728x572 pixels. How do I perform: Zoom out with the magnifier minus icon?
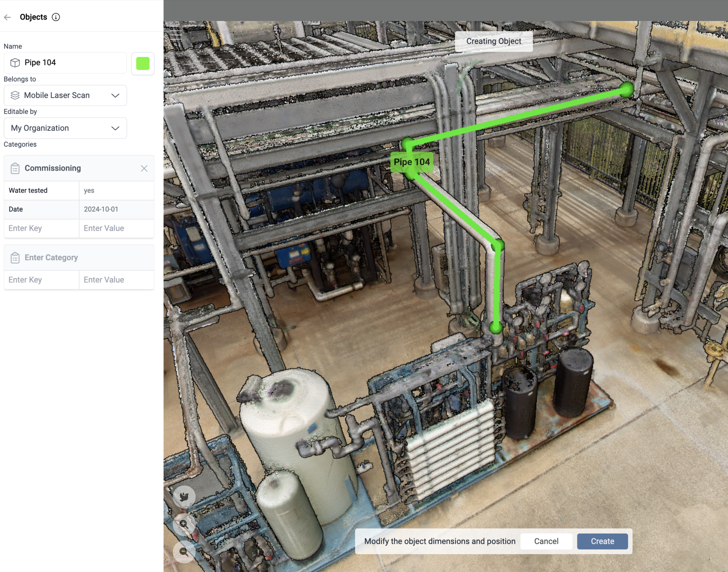pyautogui.click(x=184, y=552)
